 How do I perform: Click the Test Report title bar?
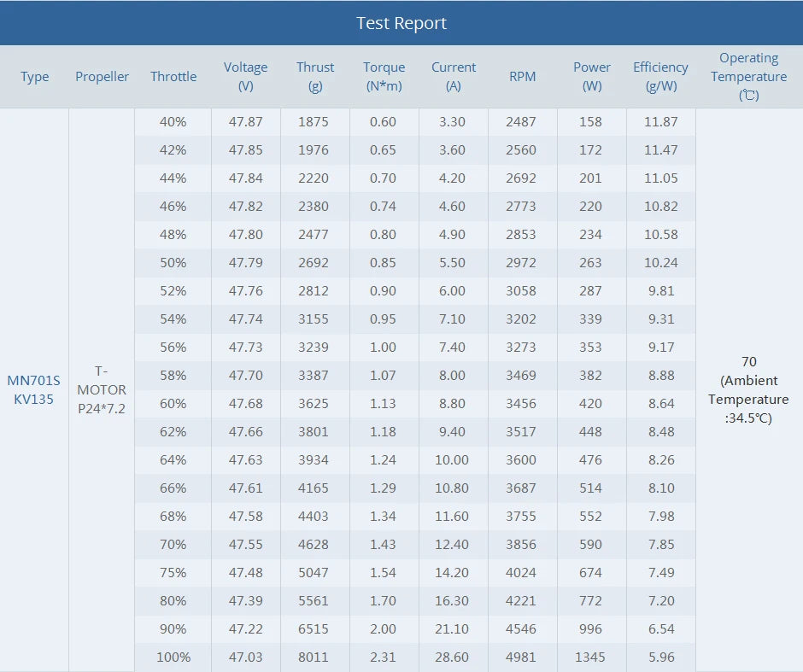pos(401,23)
